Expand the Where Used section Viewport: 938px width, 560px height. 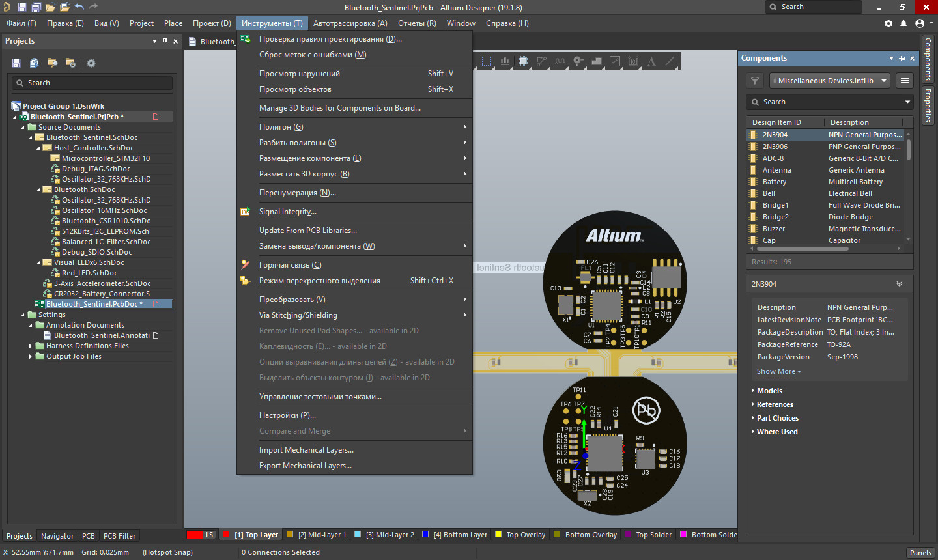click(x=753, y=432)
